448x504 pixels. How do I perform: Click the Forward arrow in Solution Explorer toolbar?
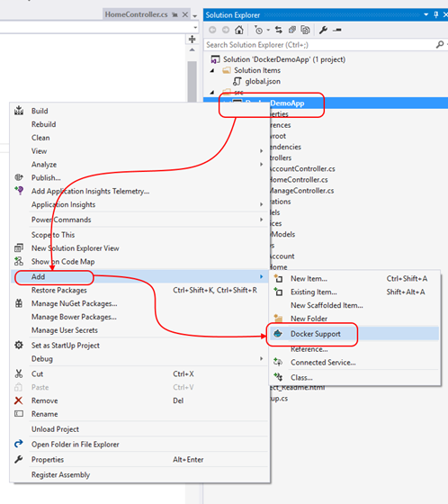point(226,30)
